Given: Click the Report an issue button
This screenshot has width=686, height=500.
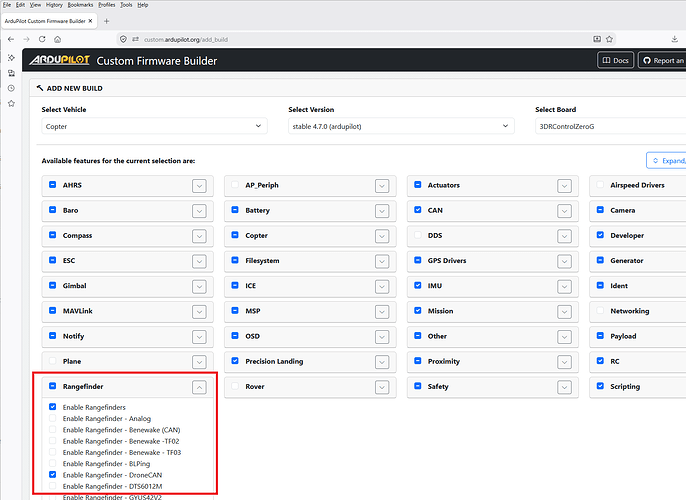Looking at the screenshot, I should tap(662, 60).
